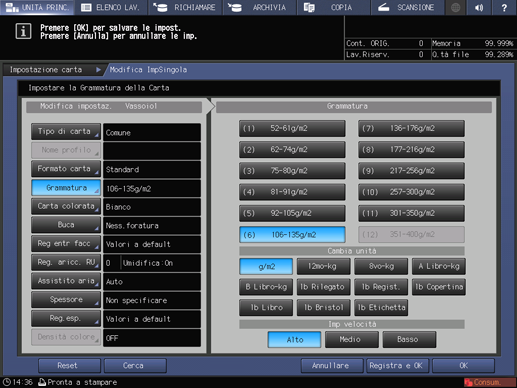Open Reg. esp. setting

(66, 319)
